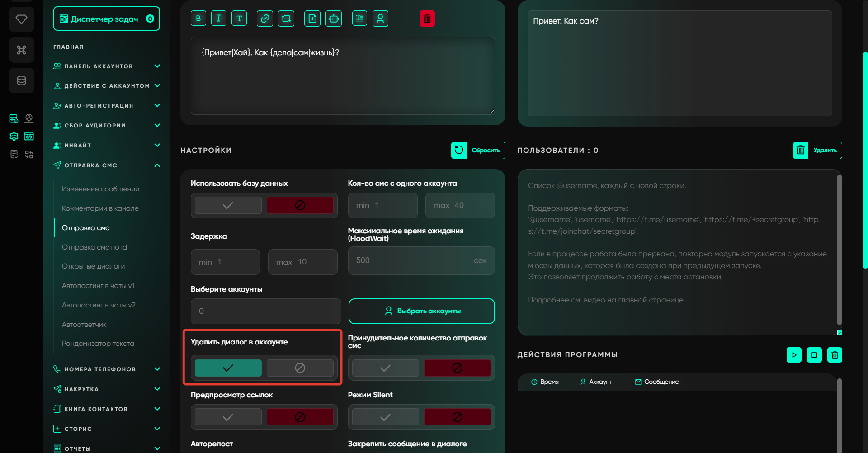Click the Italic formatting icon
The width and height of the screenshot is (868, 453).
point(219,19)
